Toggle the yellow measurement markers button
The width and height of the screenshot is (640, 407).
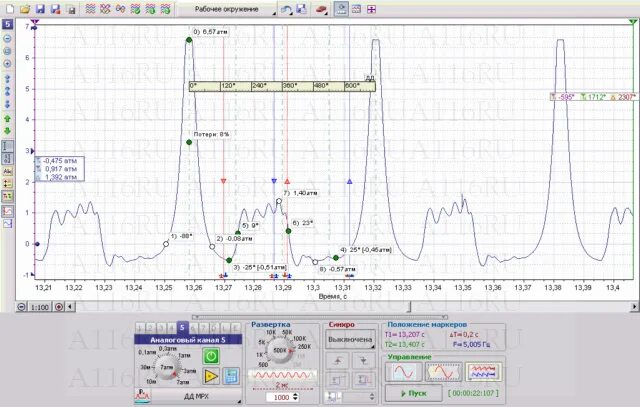tap(7, 183)
